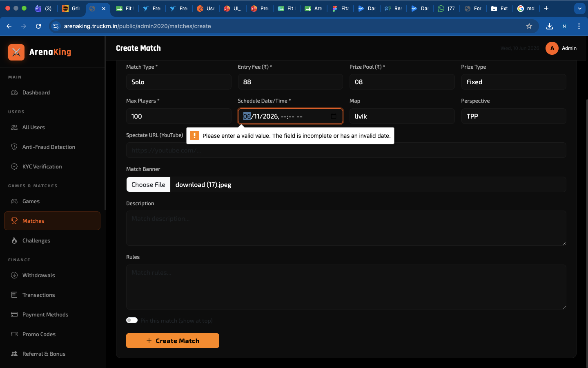The image size is (588, 368).
Task: Close the active browser tab
Action: pos(104,8)
